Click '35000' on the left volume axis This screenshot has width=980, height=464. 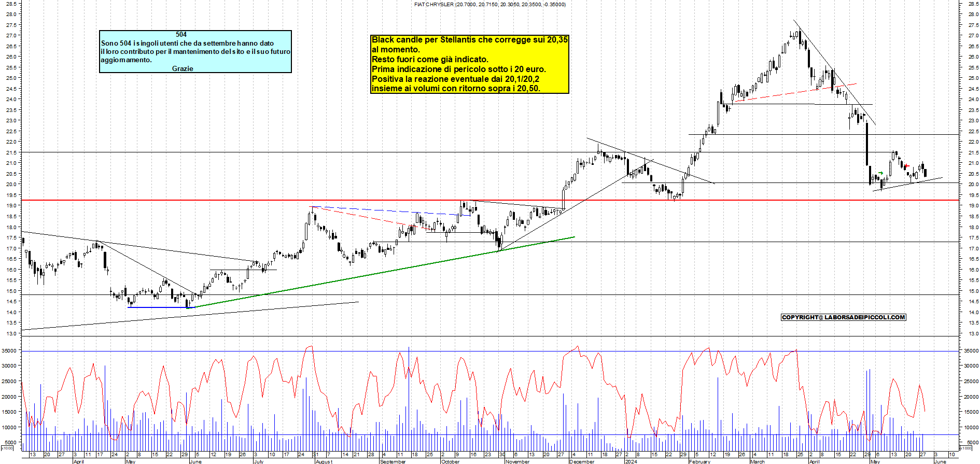(x=10, y=351)
